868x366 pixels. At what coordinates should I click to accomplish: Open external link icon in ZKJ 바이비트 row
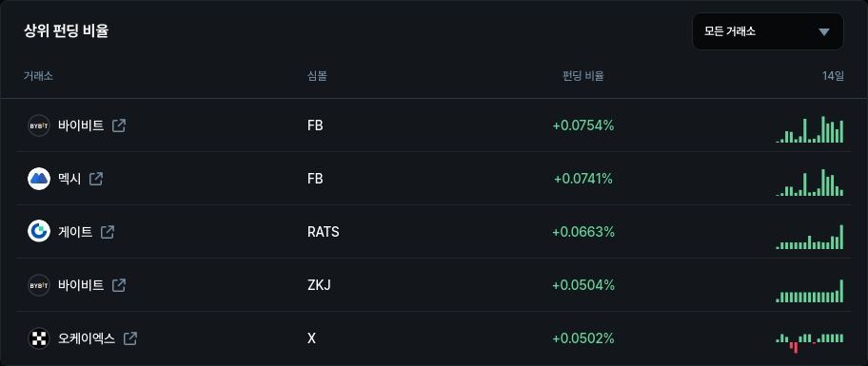118,285
